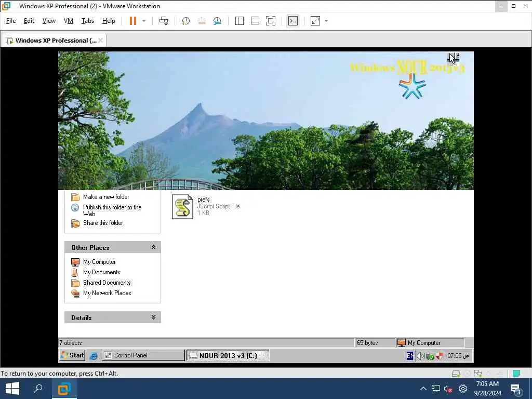This screenshot has width=532, height=399.
Task: Click the muted volume icon in host tray
Action: click(x=448, y=389)
